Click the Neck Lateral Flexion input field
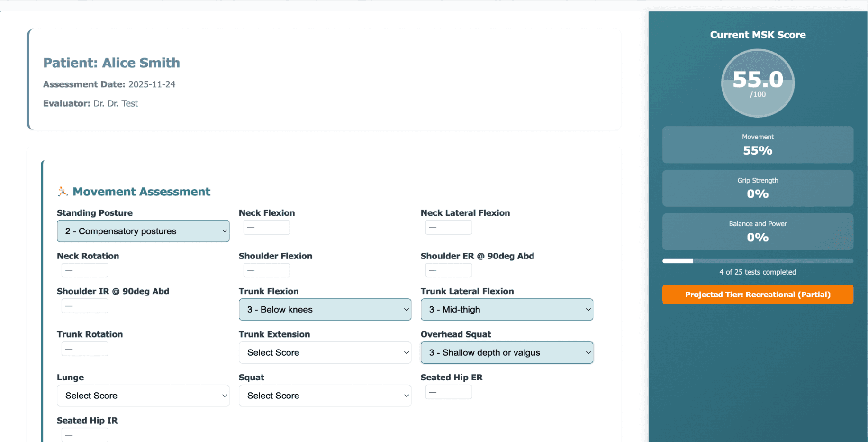 (x=448, y=228)
